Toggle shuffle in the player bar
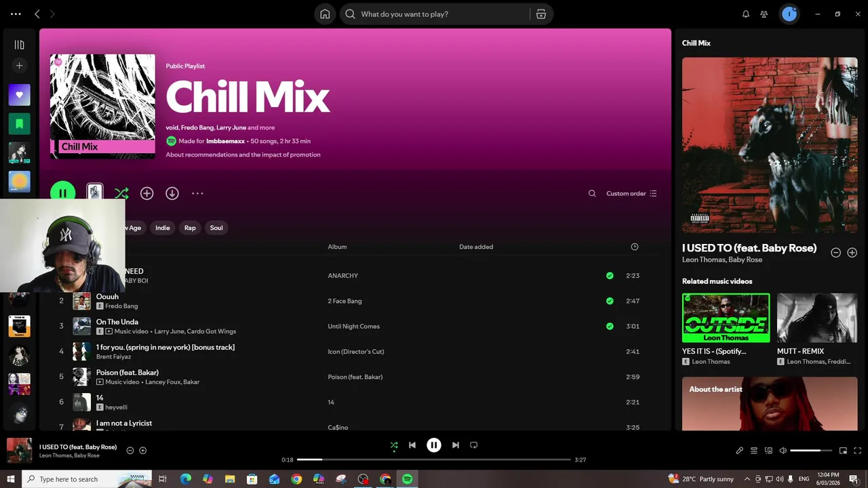Image resolution: width=868 pixels, height=488 pixels. coord(394,445)
